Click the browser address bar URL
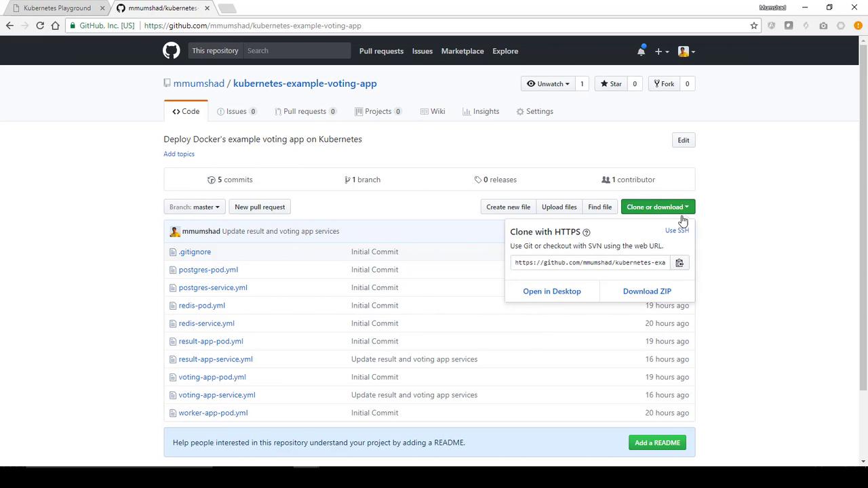Viewport: 868px width, 488px height. tap(253, 26)
